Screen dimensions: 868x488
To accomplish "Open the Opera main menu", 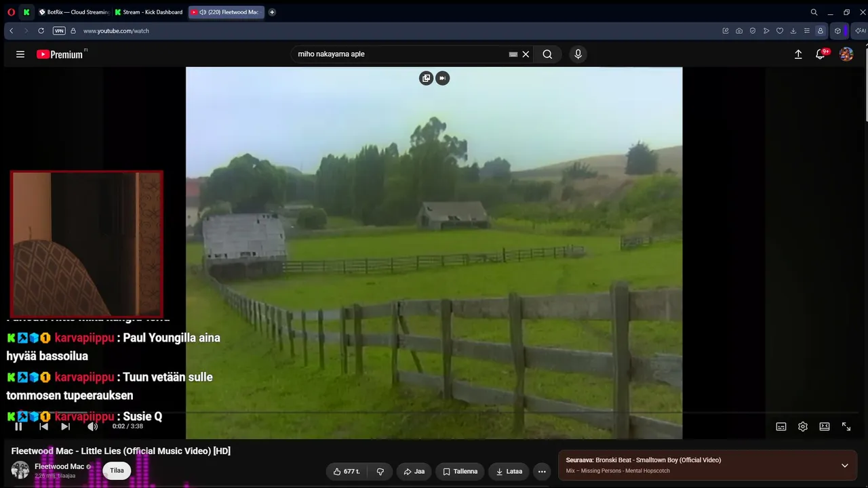I will coord(11,12).
